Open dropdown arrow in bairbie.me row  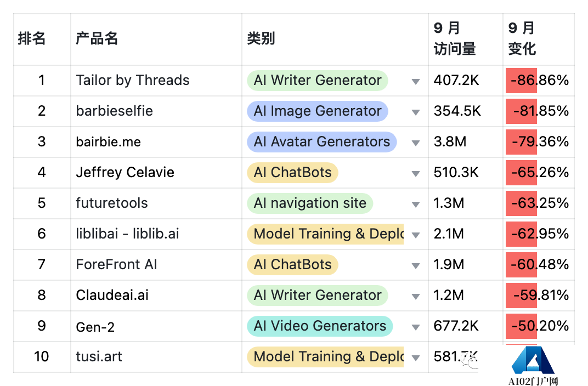point(415,143)
